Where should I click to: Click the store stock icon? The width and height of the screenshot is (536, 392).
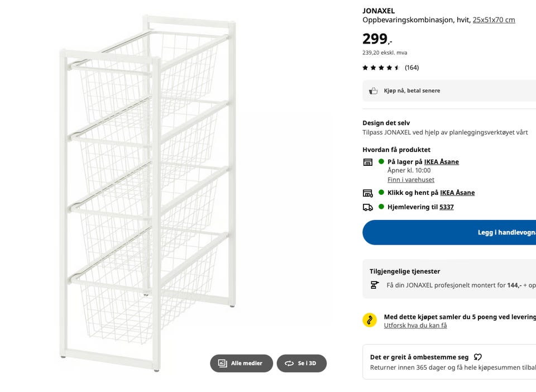point(368,162)
